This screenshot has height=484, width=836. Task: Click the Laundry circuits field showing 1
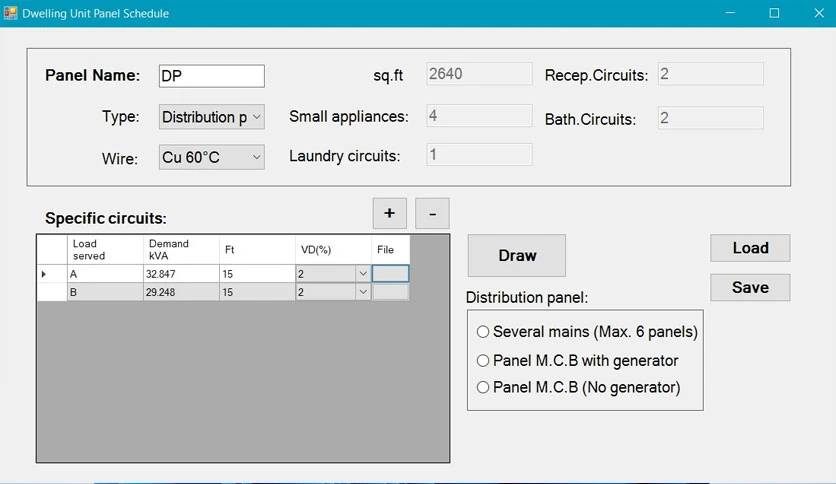point(479,155)
